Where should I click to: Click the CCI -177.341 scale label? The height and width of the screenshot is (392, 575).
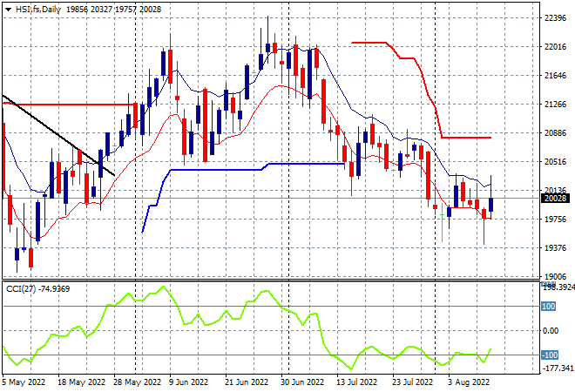(558, 368)
